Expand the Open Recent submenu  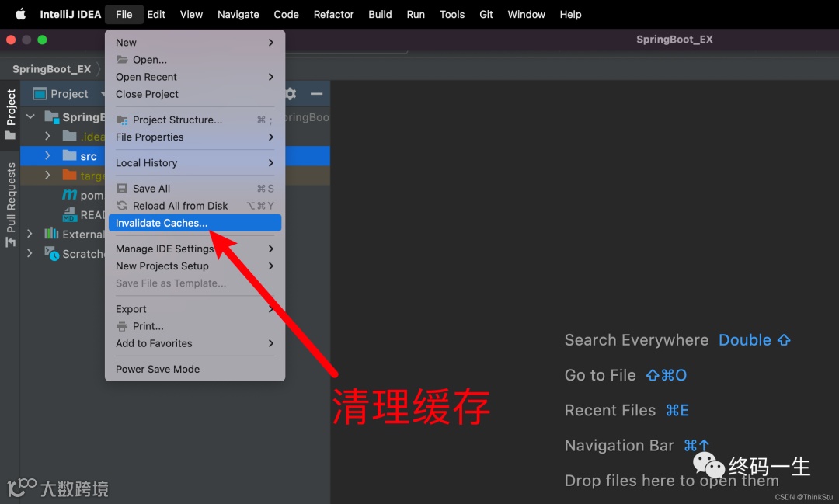tap(195, 77)
